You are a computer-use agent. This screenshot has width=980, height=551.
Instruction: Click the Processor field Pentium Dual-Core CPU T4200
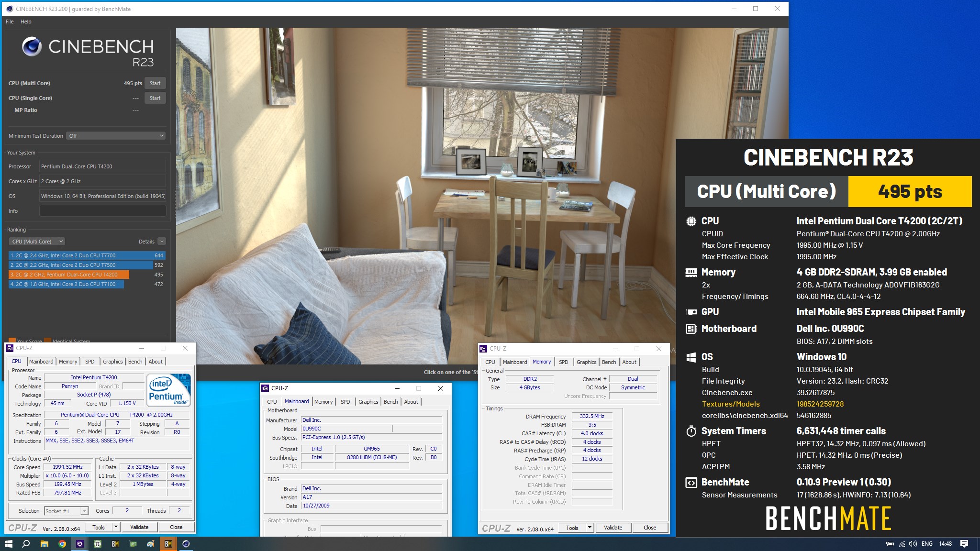[102, 166]
